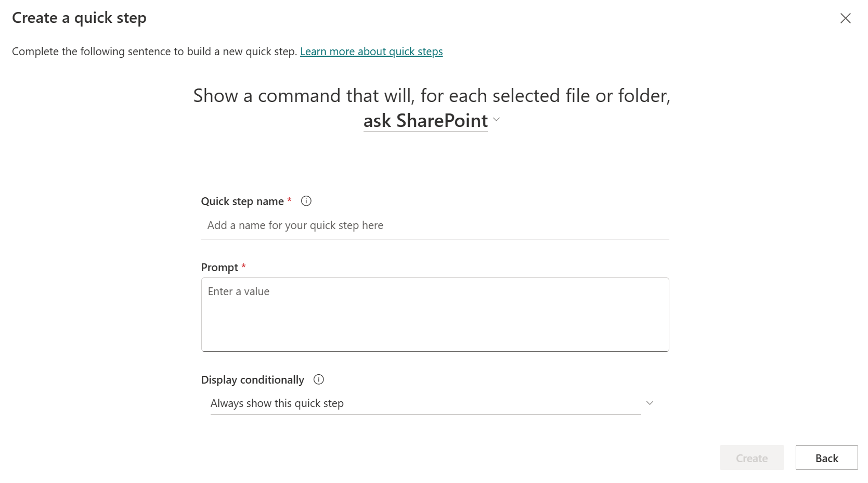Click the Quick step name label

(242, 201)
